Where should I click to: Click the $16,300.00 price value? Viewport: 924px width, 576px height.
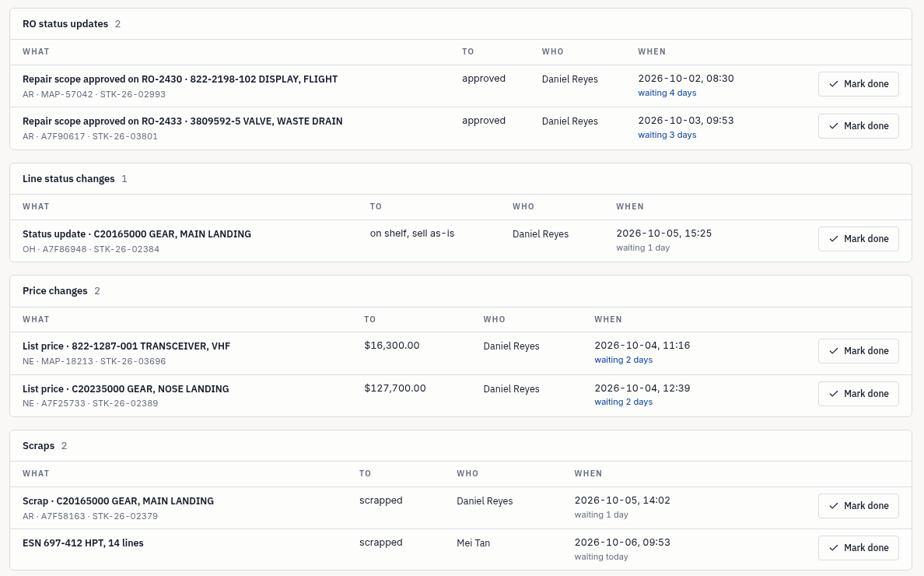(392, 346)
